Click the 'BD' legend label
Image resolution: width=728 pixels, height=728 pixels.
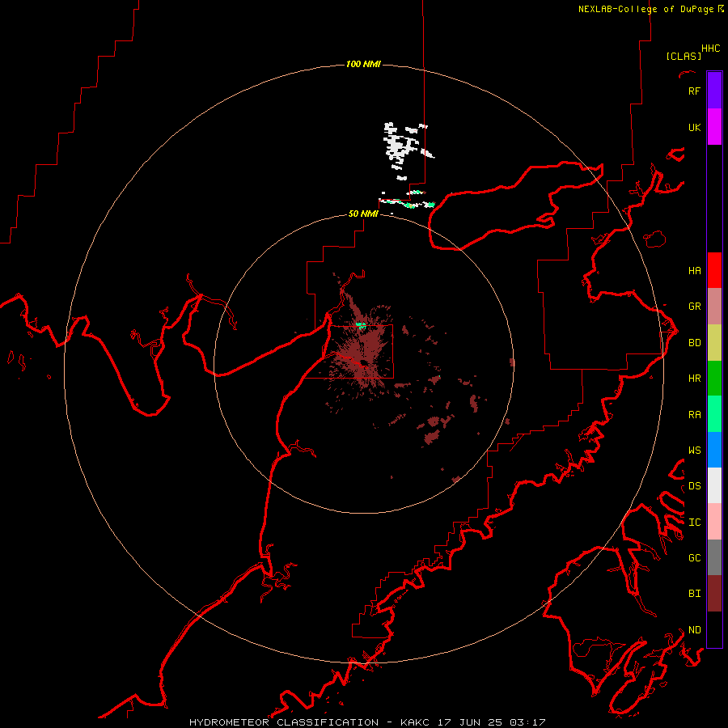pyautogui.click(x=694, y=343)
